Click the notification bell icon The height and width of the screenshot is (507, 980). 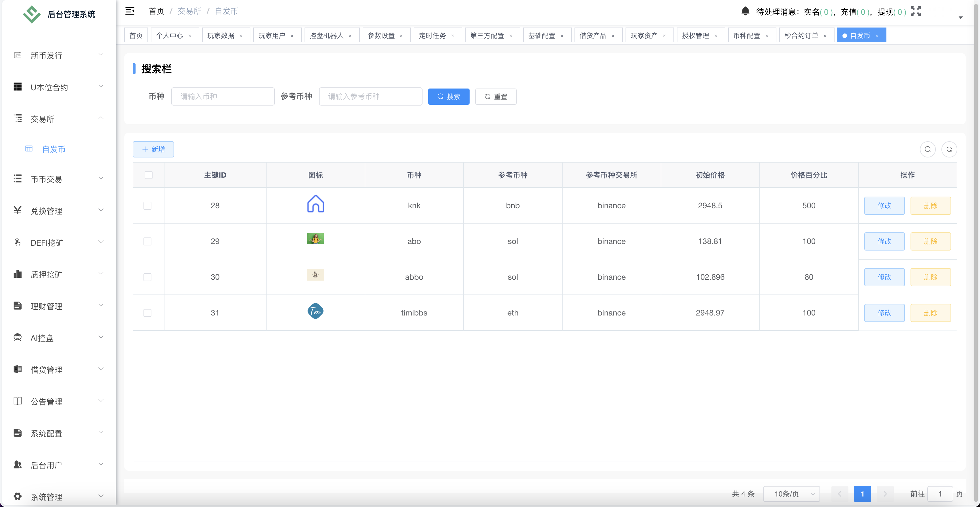click(745, 11)
